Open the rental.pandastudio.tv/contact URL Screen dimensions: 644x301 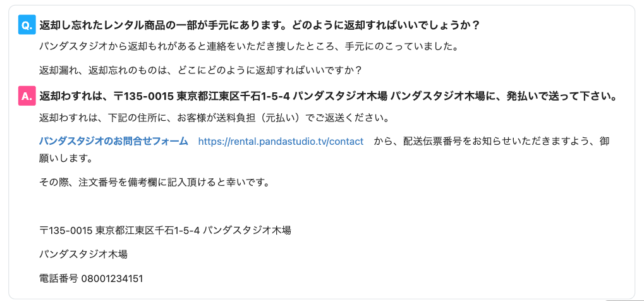click(281, 142)
